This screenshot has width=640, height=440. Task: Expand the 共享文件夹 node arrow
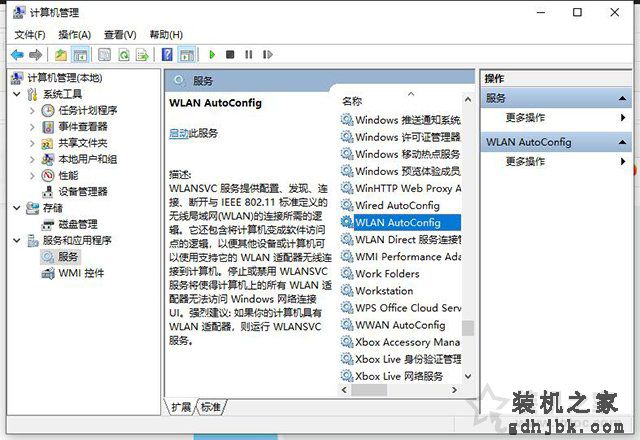[32, 143]
